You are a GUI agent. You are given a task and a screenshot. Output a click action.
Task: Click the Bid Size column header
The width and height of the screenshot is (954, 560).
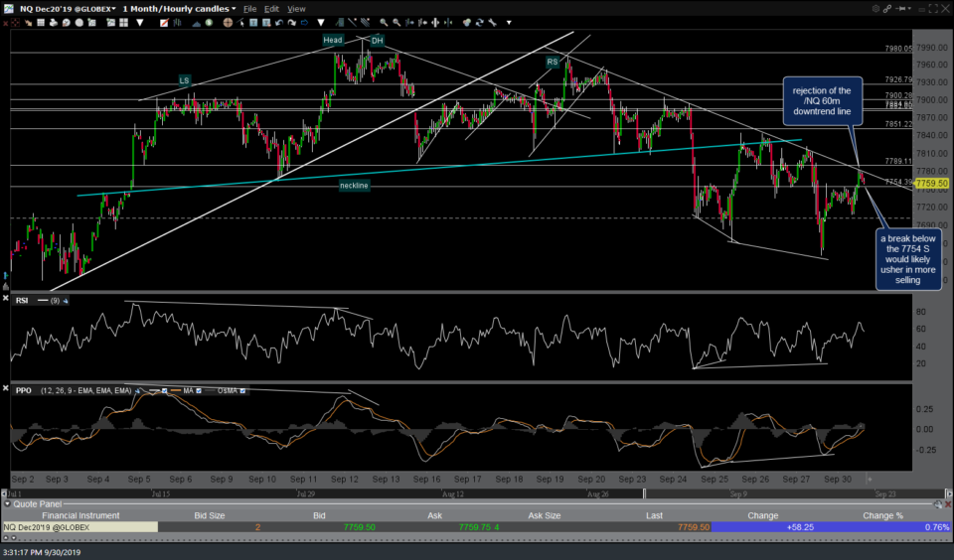coord(210,515)
